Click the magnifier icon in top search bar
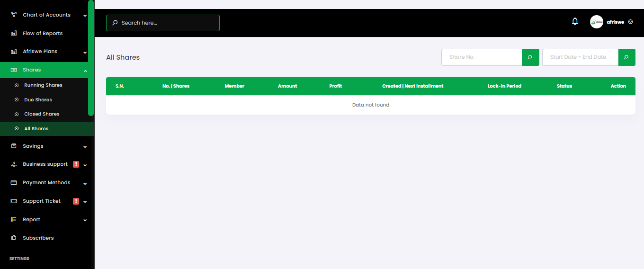Screen dimensions: 644x269 (x=115, y=23)
